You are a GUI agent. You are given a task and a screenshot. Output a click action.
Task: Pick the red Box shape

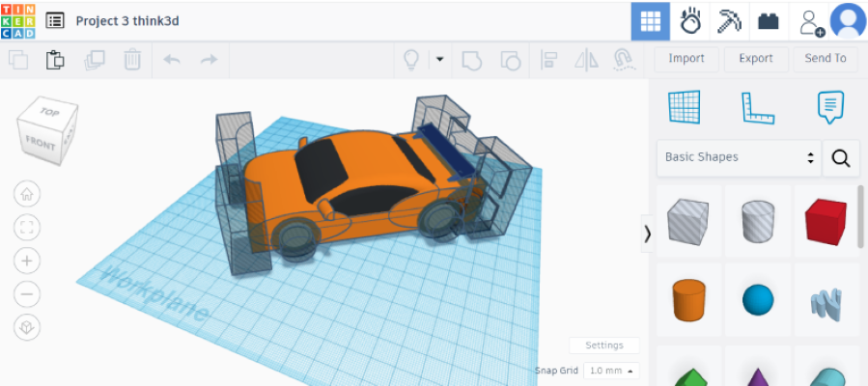[826, 222]
